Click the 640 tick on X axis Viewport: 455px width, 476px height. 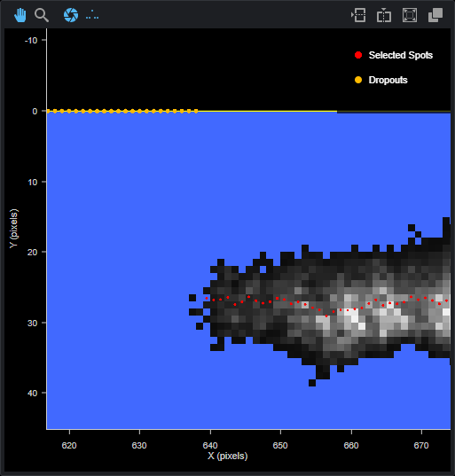210,445
